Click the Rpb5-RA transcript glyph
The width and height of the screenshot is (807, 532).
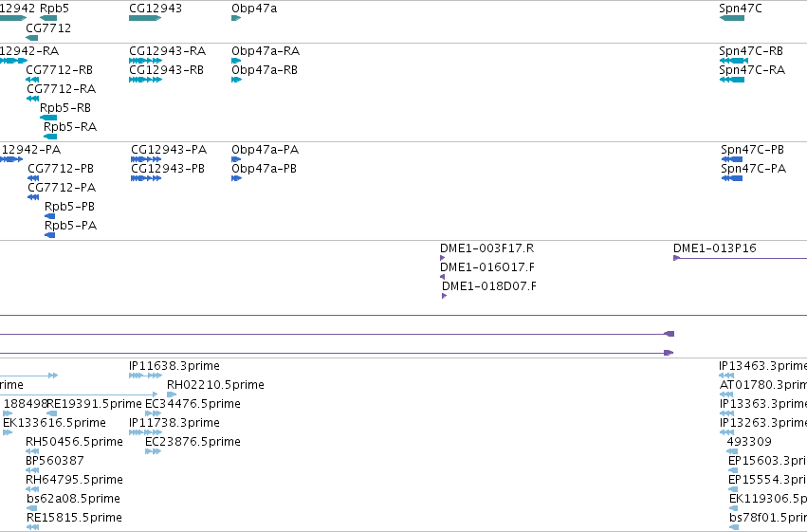click(x=50, y=137)
